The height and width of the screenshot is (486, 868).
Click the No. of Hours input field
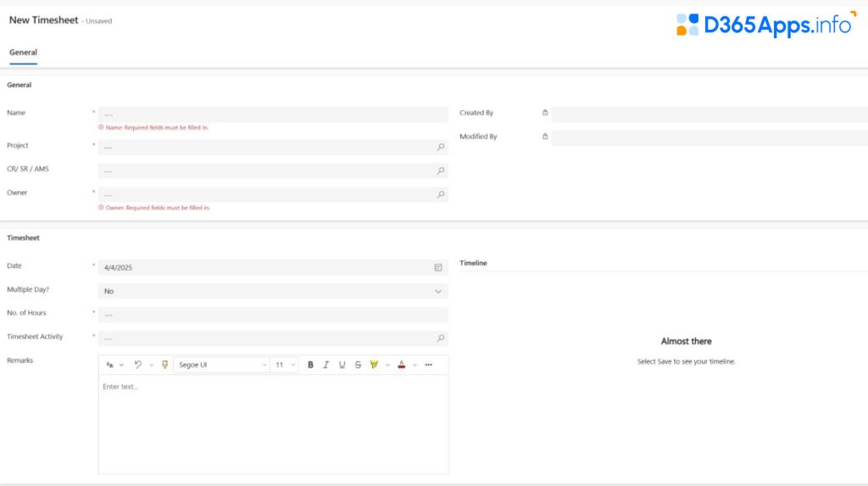273,315
